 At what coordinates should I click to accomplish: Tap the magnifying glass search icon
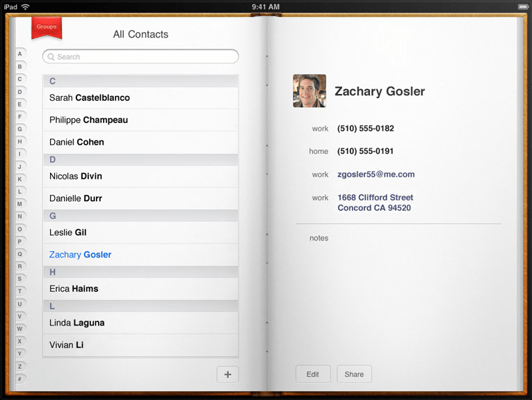pyautogui.click(x=51, y=57)
